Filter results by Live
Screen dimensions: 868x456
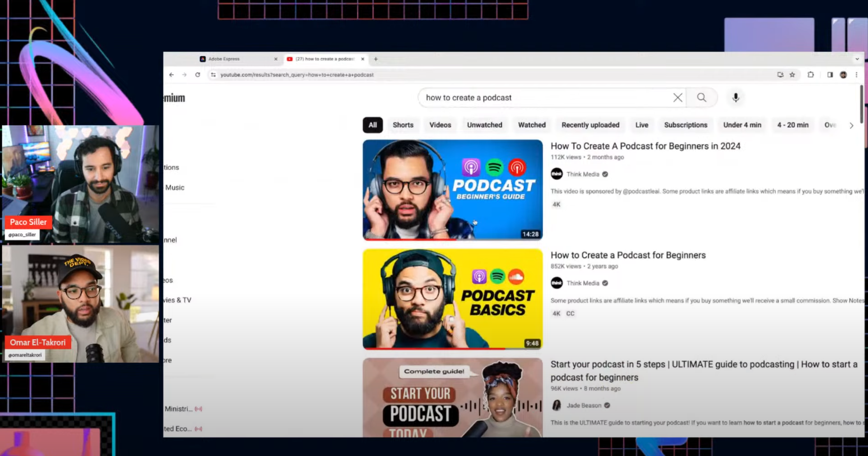(x=642, y=125)
